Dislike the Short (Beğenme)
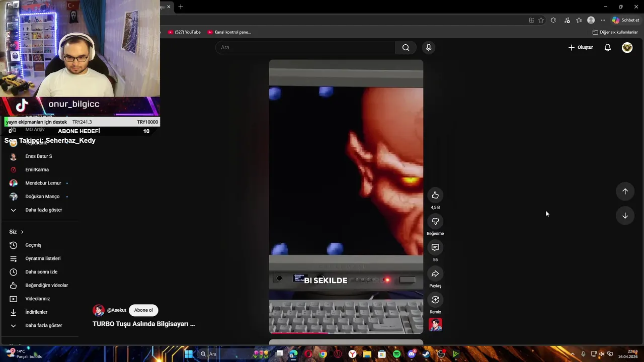 (435, 221)
